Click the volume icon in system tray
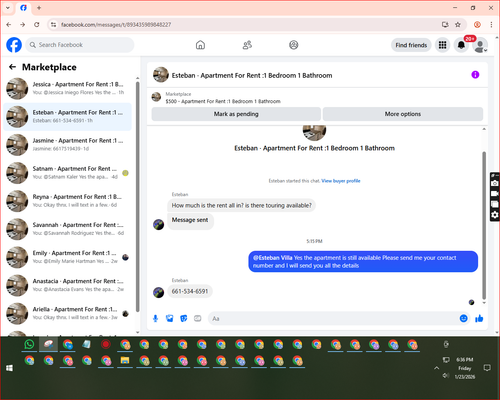The width and height of the screenshot is (500, 400). (x=446, y=376)
